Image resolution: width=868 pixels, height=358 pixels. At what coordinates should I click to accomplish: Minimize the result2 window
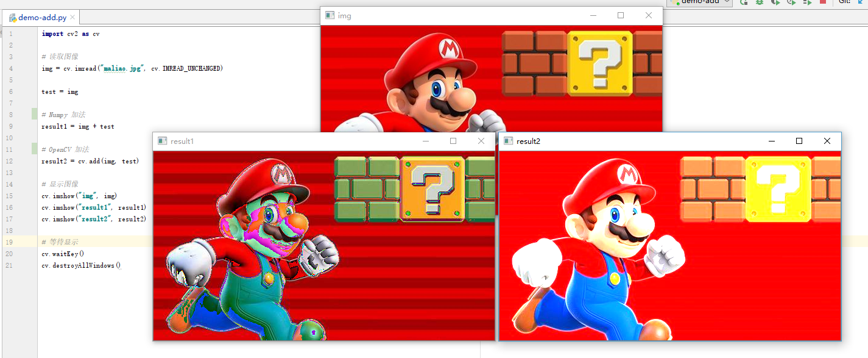click(772, 141)
